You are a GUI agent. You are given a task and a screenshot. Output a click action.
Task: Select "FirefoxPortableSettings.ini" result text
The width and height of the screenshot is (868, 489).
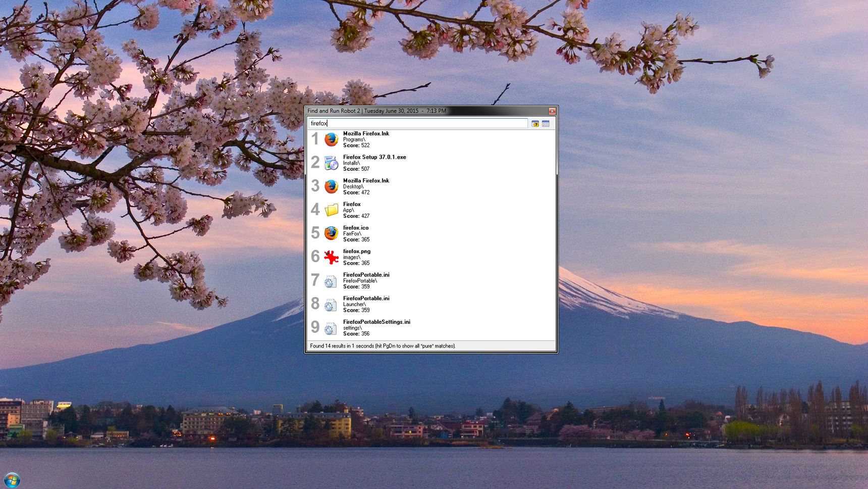point(376,322)
